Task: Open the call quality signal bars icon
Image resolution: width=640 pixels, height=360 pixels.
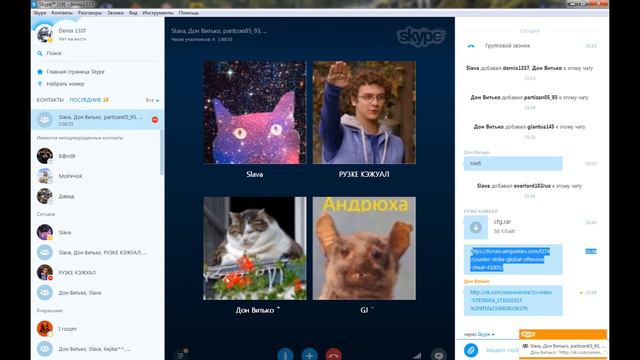Action: point(416,356)
